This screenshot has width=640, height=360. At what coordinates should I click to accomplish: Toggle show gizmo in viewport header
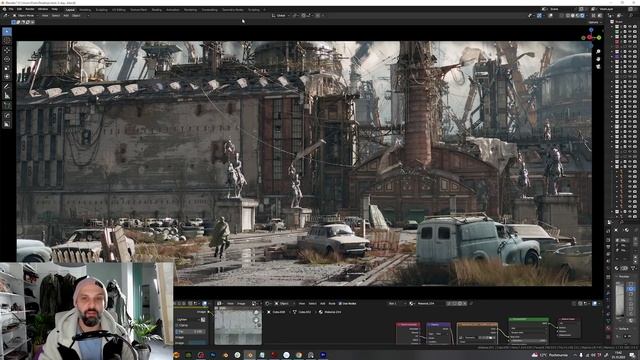[540, 16]
